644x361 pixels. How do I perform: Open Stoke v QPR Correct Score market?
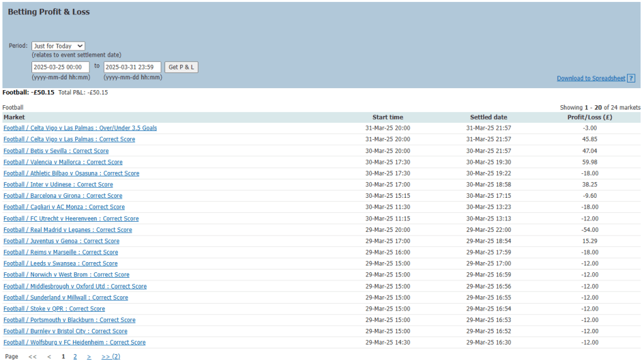(x=54, y=309)
